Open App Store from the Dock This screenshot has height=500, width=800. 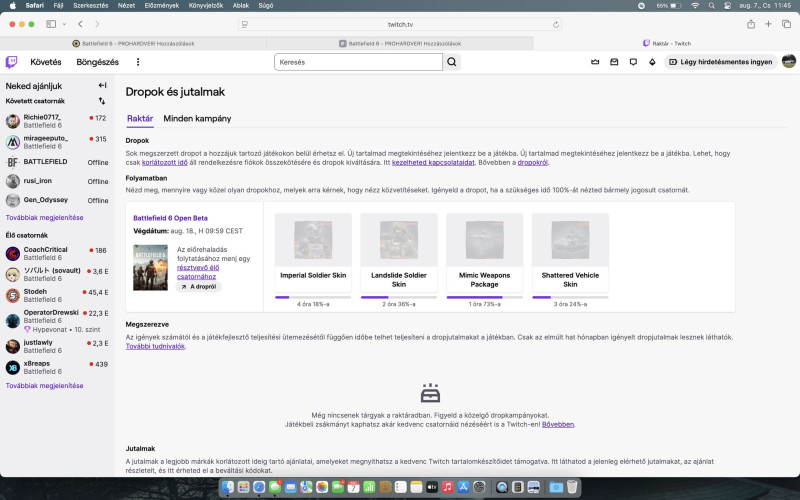(463, 487)
